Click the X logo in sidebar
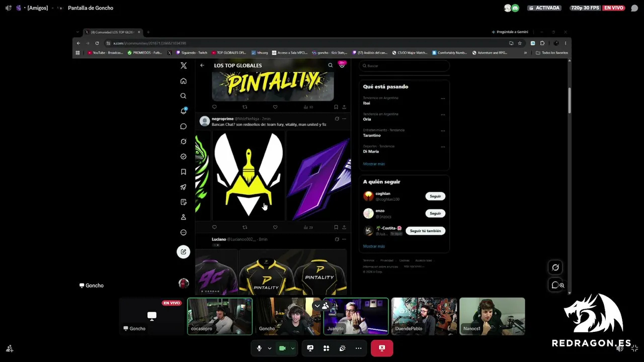The image size is (644, 362). coord(184,65)
